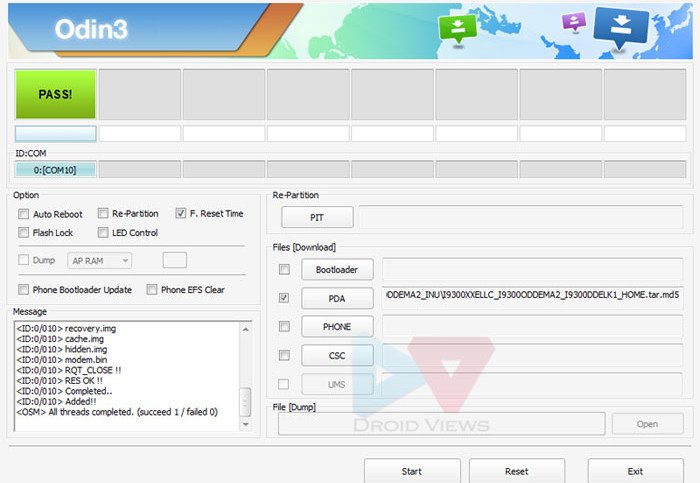700x483 pixels.
Task: Click the green PASS! status box
Action: (x=55, y=94)
